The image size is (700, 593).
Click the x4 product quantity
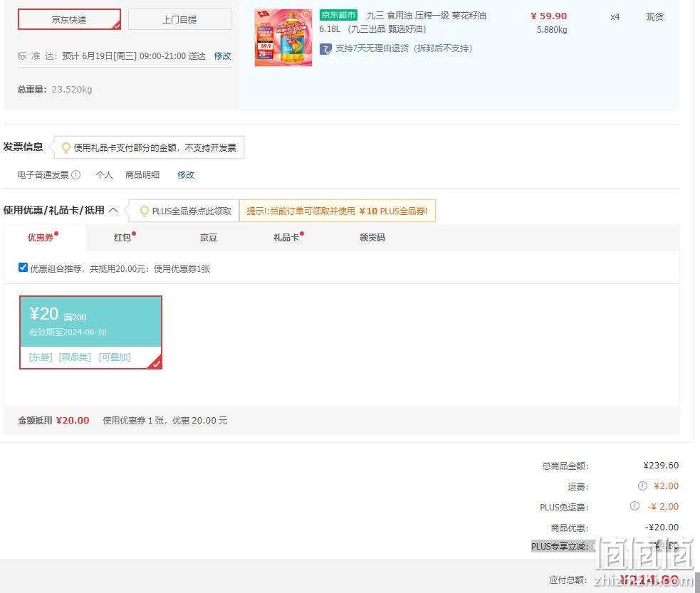click(615, 17)
